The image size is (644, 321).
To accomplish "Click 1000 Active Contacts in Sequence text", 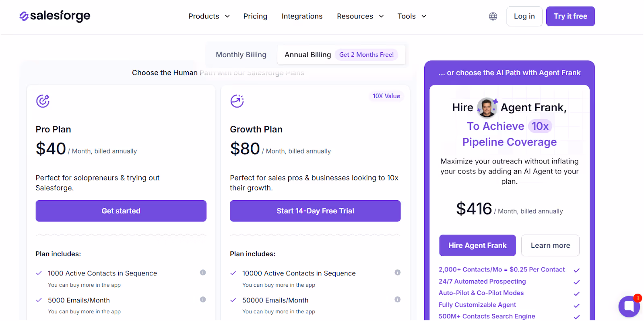I will click(102, 273).
